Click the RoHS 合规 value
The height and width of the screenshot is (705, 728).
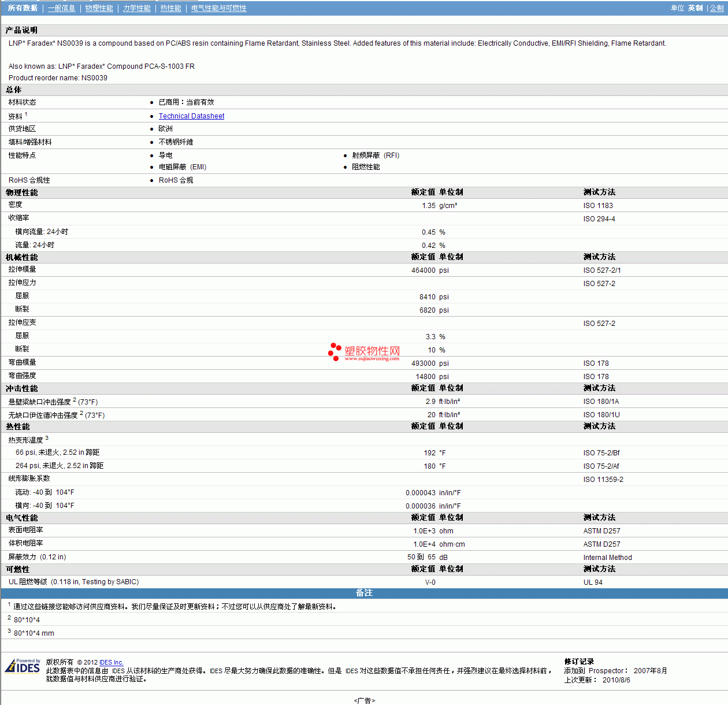point(176,180)
